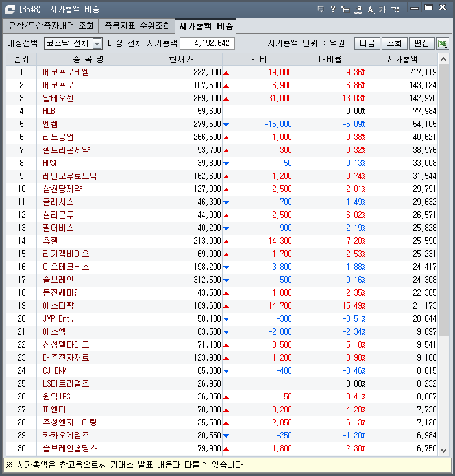
Task: Select stock LS머트리얼즈
Action: click(x=66, y=384)
